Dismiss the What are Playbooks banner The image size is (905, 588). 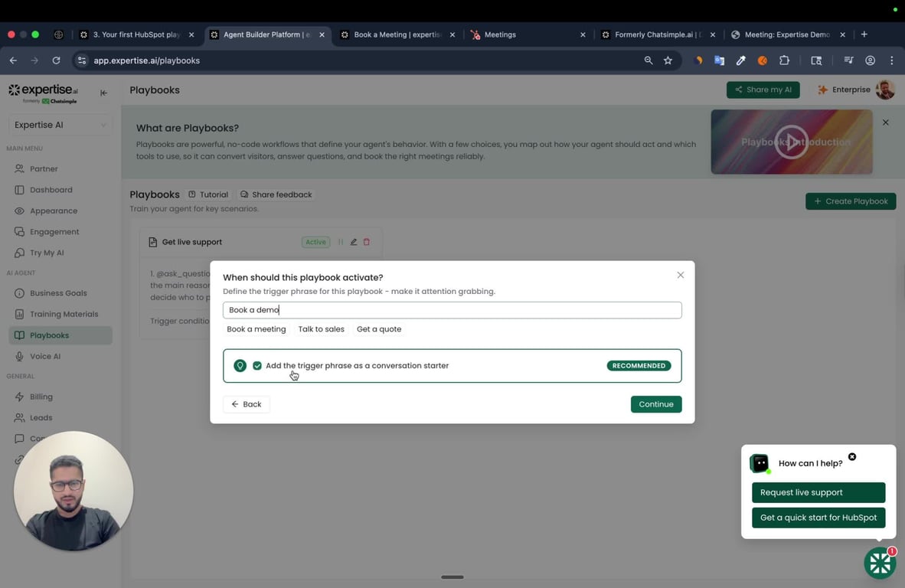point(885,122)
